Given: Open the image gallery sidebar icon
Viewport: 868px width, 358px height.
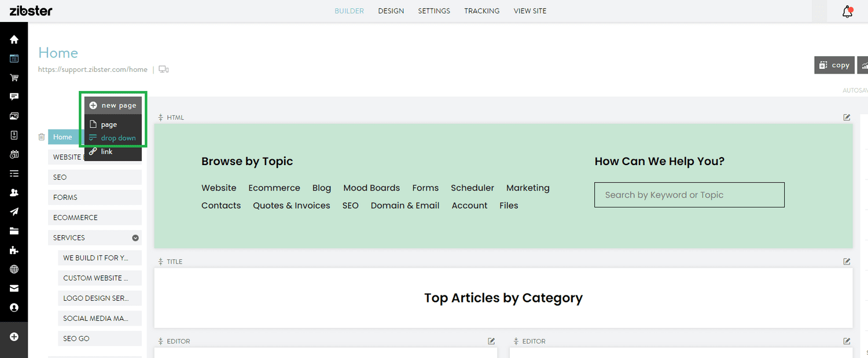Looking at the screenshot, I should point(13,115).
